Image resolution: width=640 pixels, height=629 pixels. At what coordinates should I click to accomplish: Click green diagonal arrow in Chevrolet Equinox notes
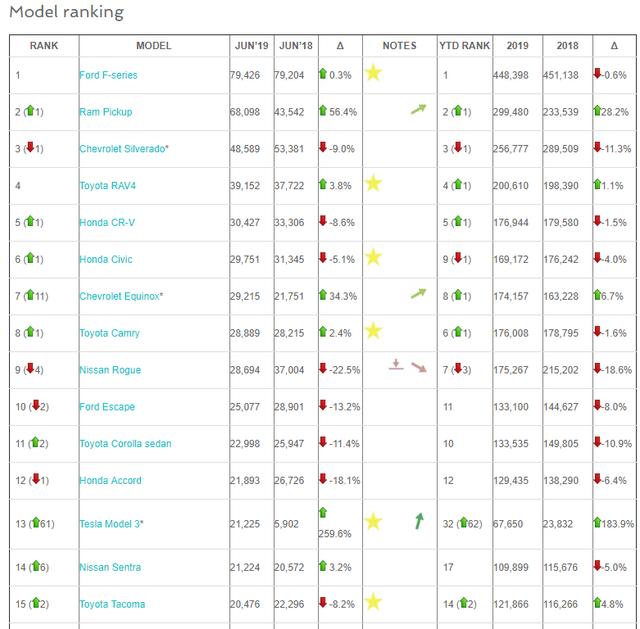pyautogui.click(x=418, y=293)
